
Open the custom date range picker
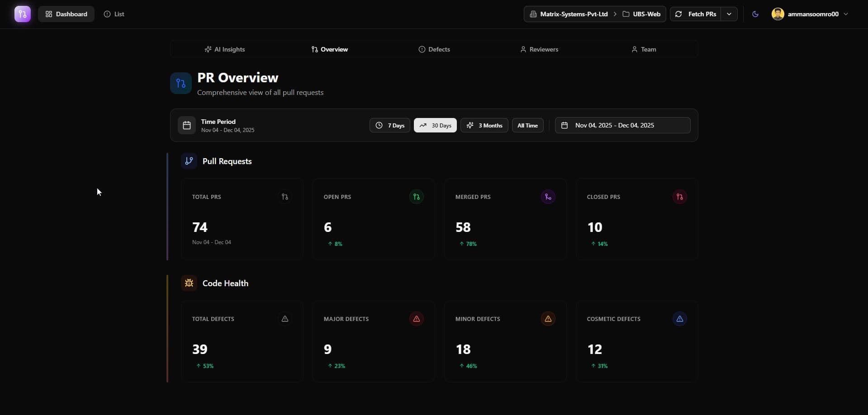(x=623, y=125)
